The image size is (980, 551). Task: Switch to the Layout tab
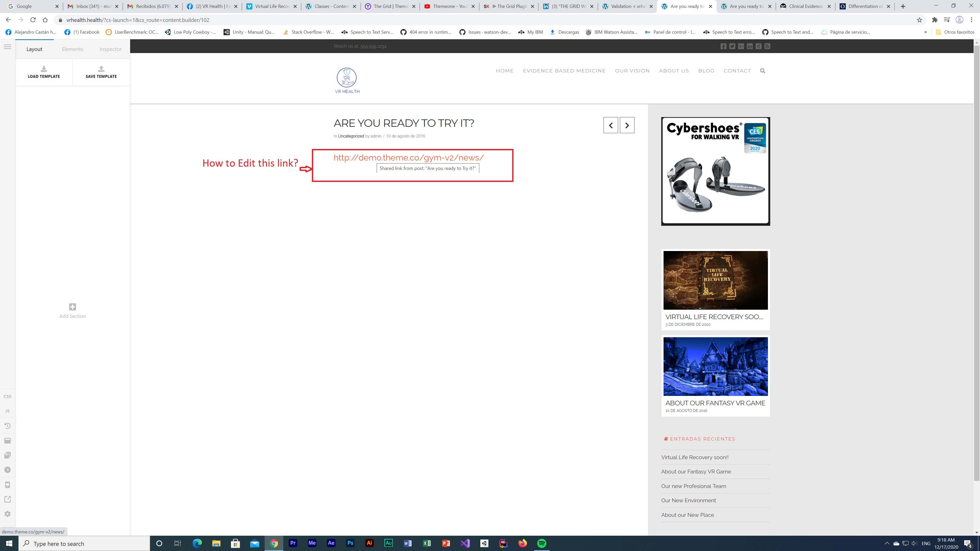coord(34,49)
